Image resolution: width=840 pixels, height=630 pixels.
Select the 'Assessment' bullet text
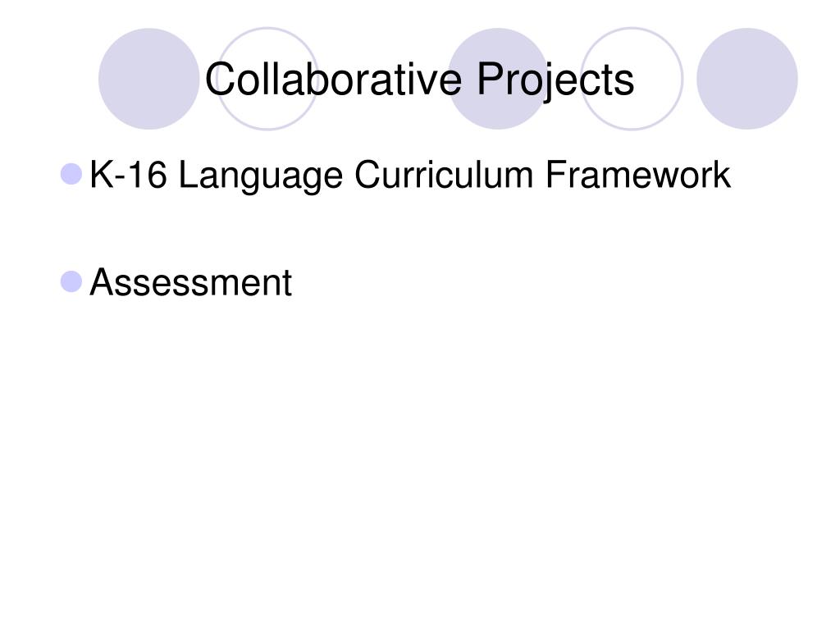pyautogui.click(x=190, y=282)
